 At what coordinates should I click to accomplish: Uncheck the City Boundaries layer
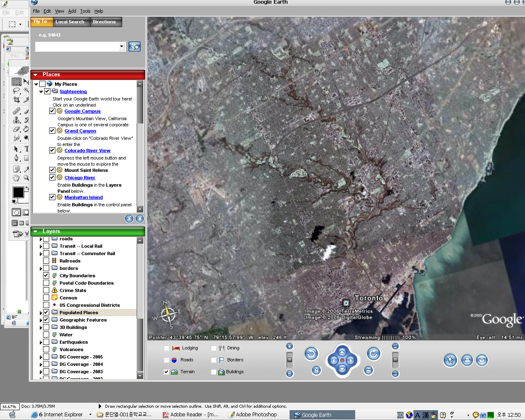(x=46, y=276)
